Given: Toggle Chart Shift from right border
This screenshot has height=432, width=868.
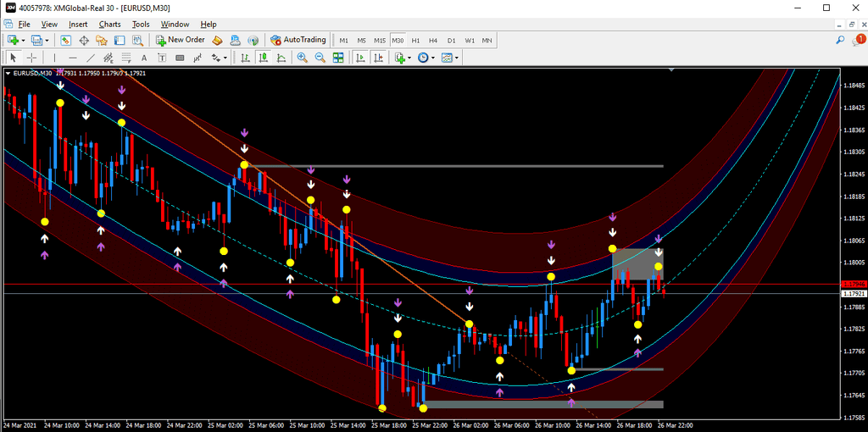Looking at the screenshot, I should 379,58.
